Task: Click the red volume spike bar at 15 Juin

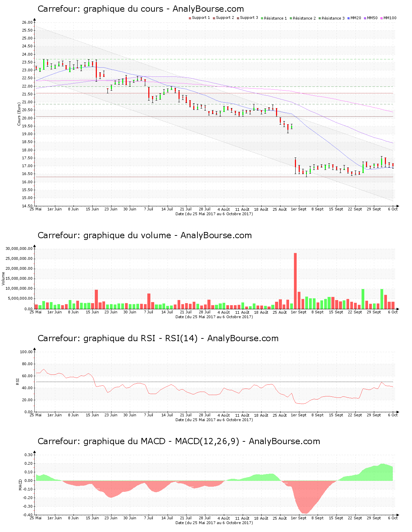Action: point(96,299)
